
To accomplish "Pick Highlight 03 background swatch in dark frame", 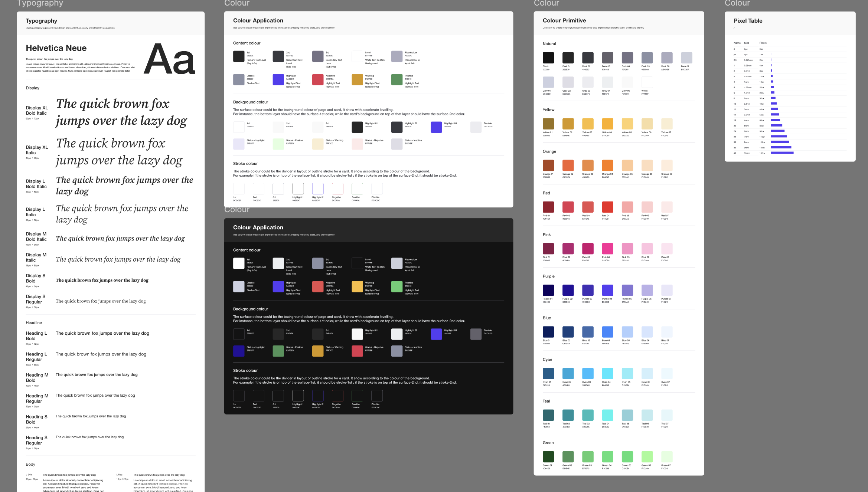I will coord(436,334).
